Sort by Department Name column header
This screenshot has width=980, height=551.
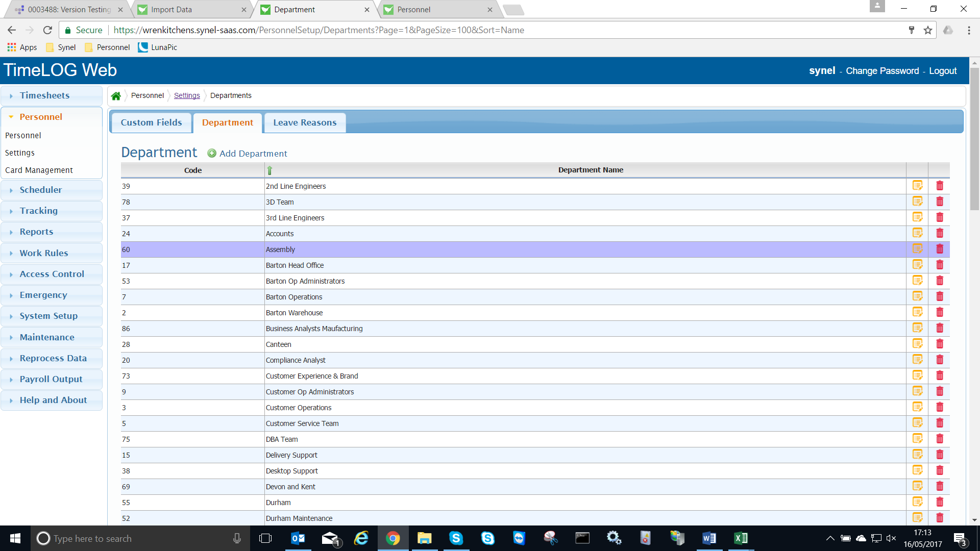[591, 170]
